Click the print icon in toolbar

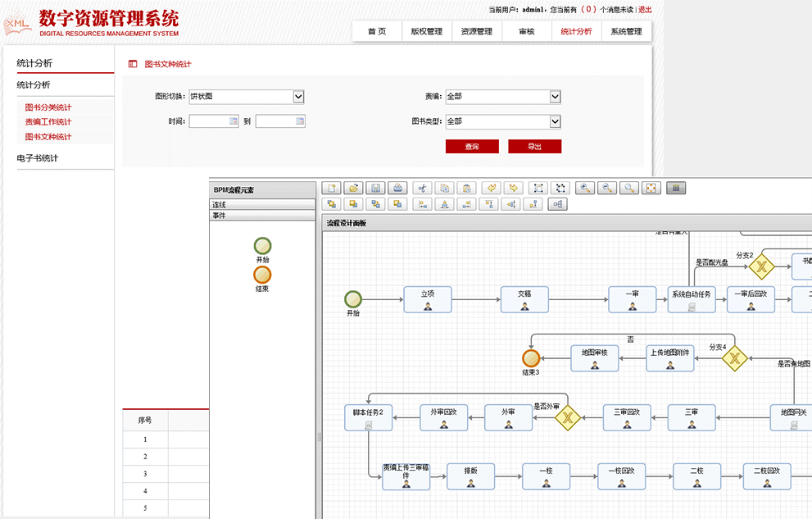(x=397, y=188)
